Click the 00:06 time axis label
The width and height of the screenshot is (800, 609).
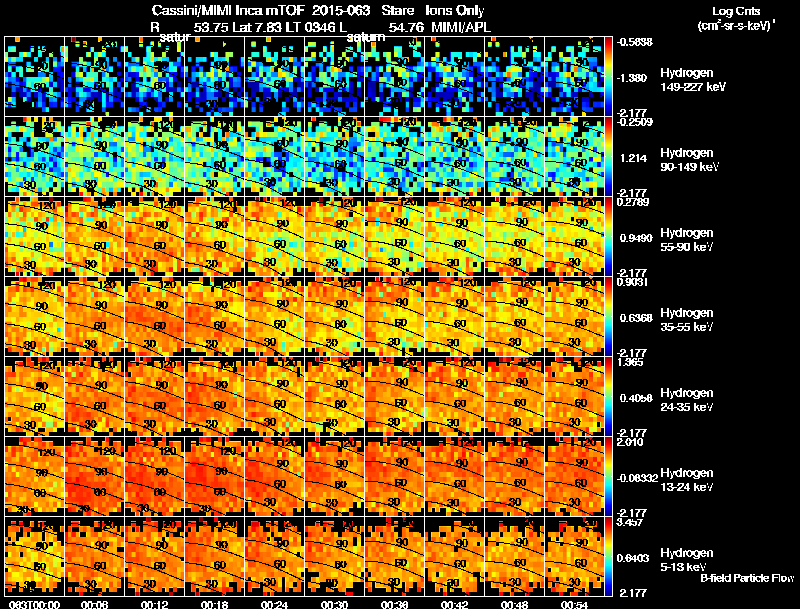(x=94, y=604)
